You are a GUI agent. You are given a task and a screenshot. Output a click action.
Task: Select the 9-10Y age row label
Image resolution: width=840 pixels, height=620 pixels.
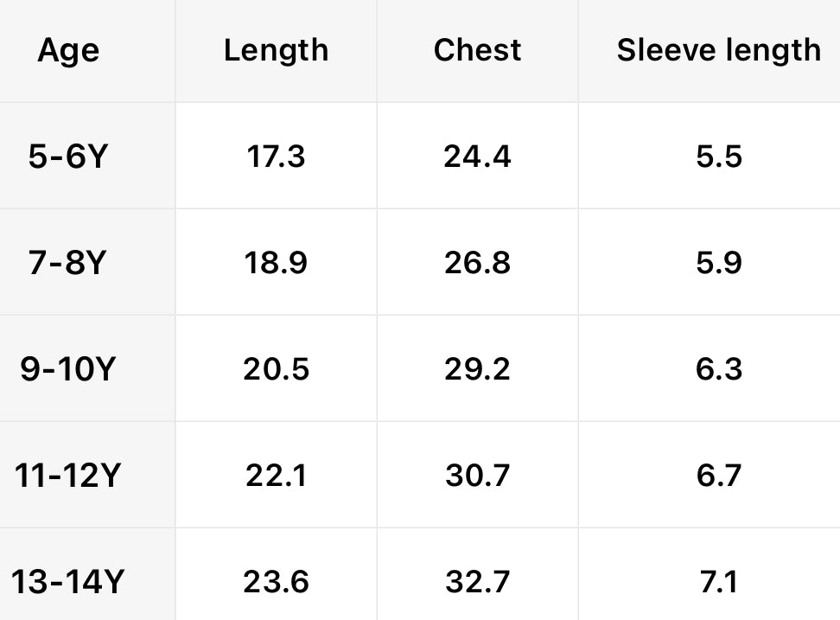coord(68,369)
